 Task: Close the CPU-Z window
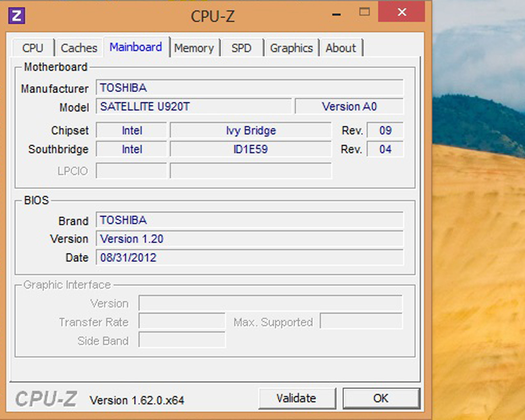point(402,12)
